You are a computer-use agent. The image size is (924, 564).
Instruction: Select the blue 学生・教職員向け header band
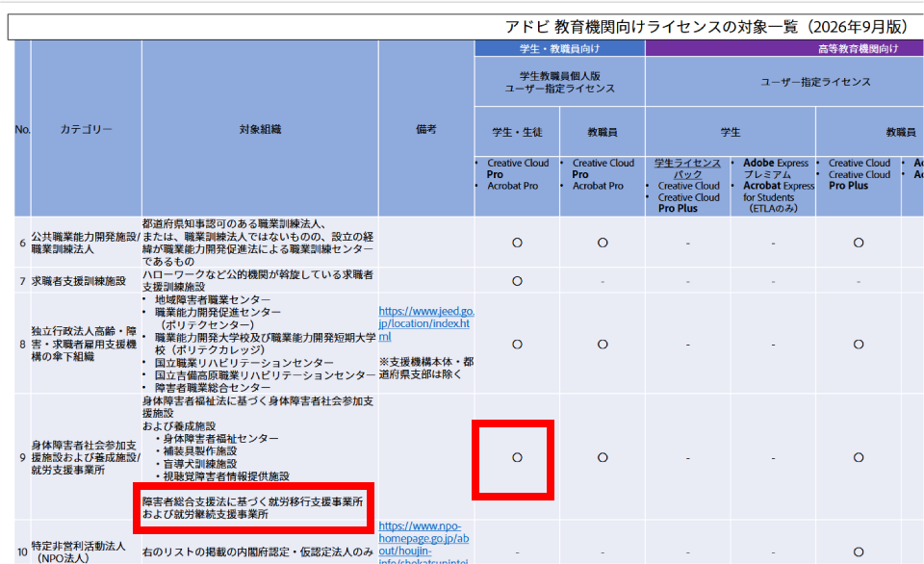560,48
